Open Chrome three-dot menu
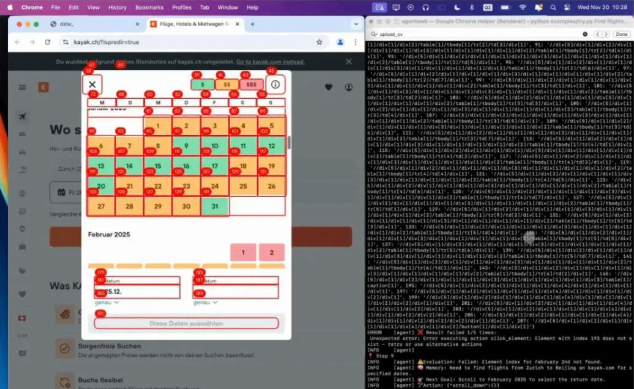The height and width of the screenshot is (389, 634). click(x=355, y=42)
